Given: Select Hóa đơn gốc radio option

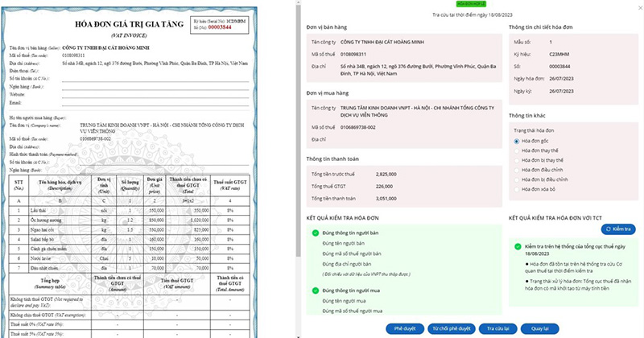Looking at the screenshot, I should pos(517,141).
